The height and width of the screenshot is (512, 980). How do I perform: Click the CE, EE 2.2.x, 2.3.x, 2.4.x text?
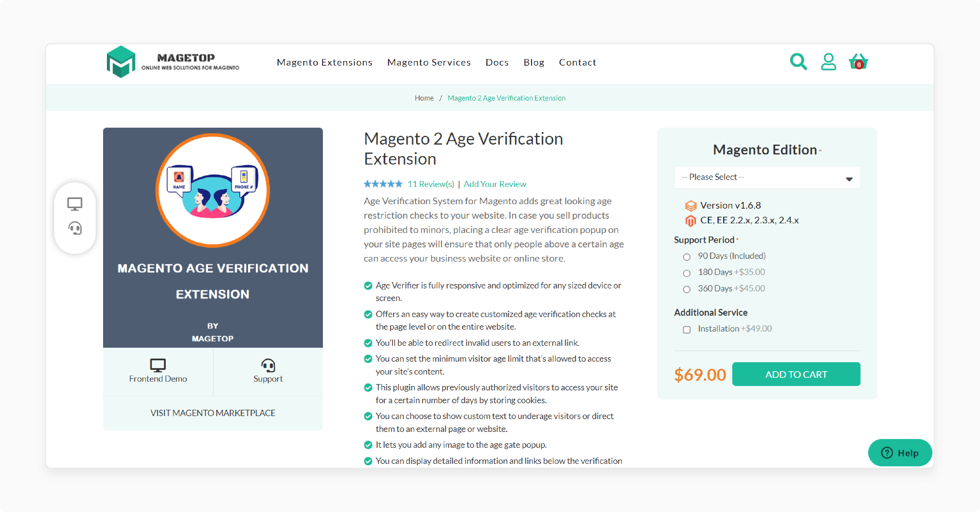click(749, 220)
